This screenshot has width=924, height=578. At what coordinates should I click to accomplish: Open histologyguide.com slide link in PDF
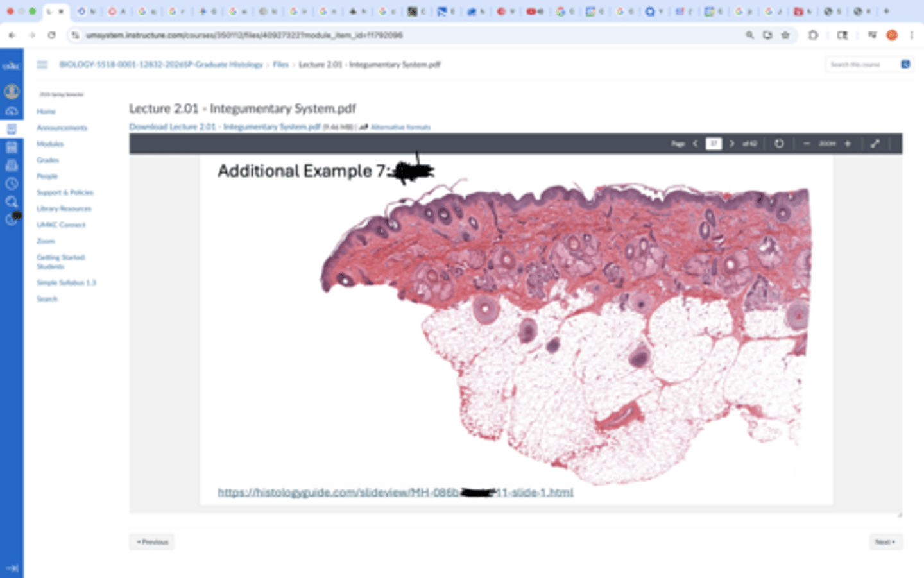[x=395, y=493]
